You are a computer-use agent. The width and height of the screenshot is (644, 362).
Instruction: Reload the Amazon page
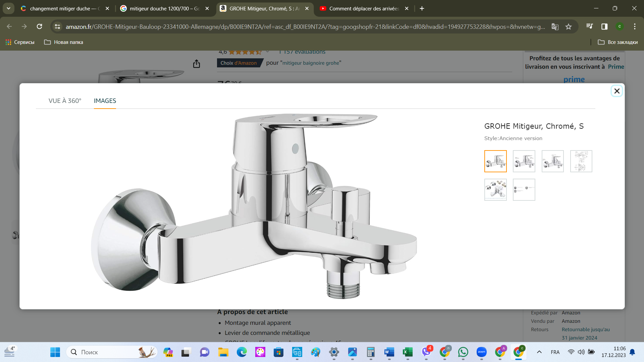pyautogui.click(x=40, y=26)
